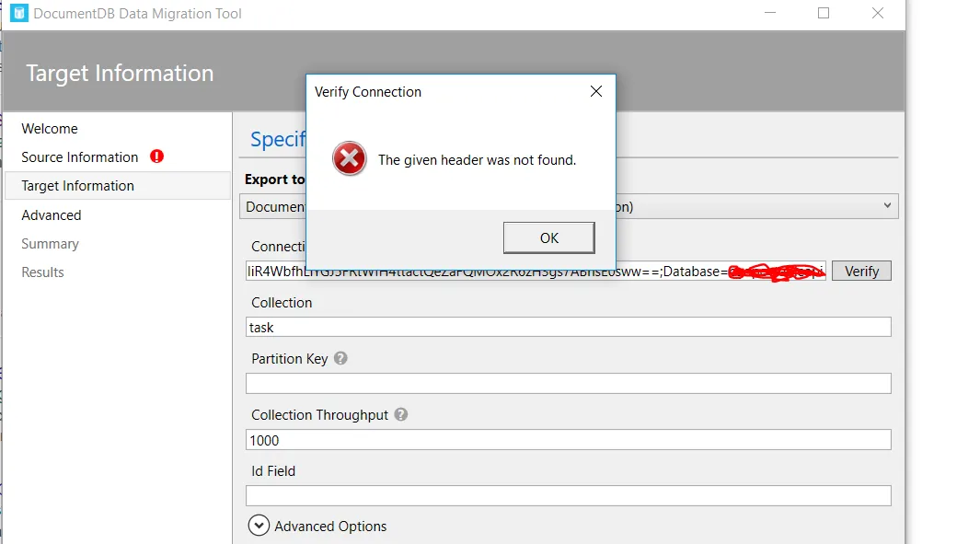Click OK in the Verify Connection dialog

548,237
